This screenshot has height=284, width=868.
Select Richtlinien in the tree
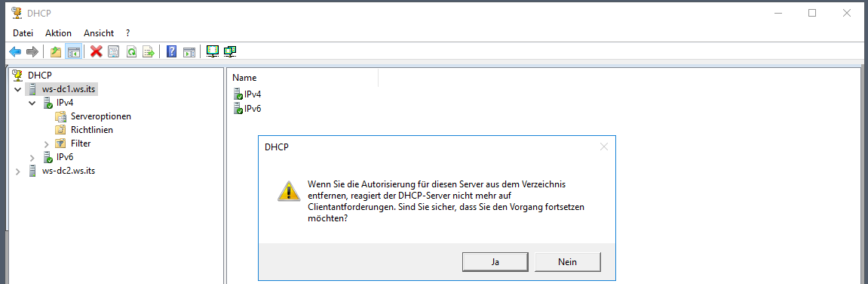click(92, 130)
